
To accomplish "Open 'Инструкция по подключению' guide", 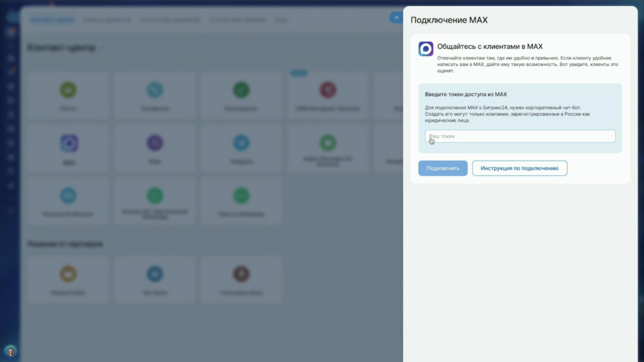I will tap(519, 168).
